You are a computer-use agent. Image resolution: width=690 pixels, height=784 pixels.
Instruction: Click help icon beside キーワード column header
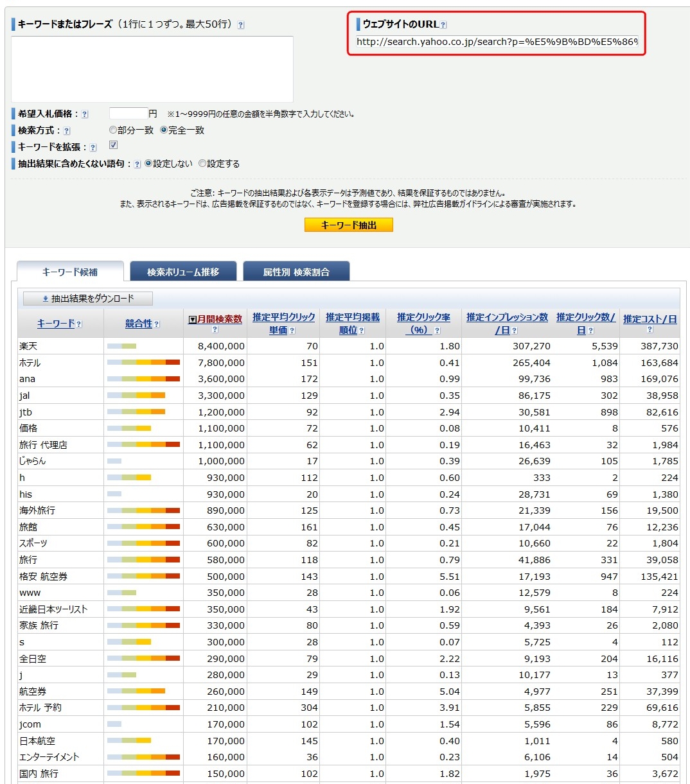(79, 324)
